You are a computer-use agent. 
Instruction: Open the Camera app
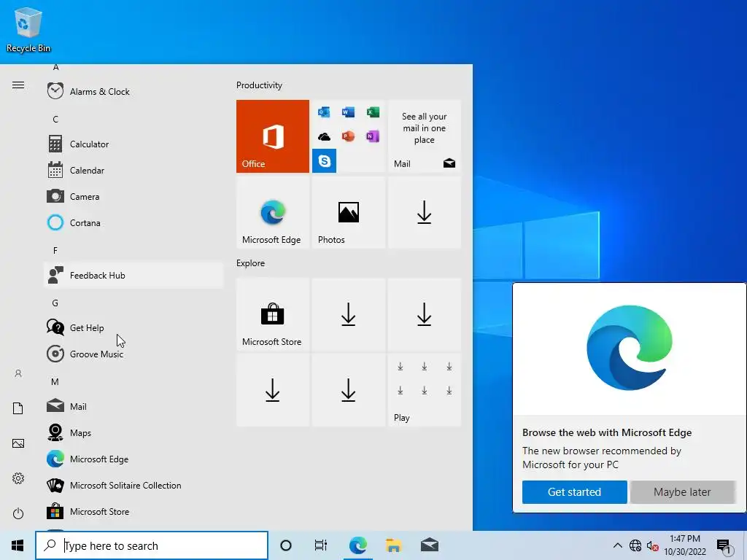coord(133,196)
